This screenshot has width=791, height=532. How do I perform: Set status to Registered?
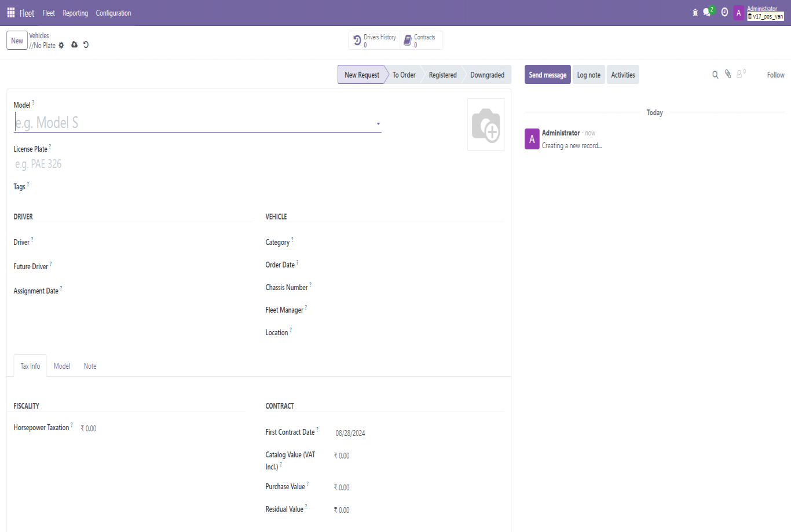pos(442,75)
